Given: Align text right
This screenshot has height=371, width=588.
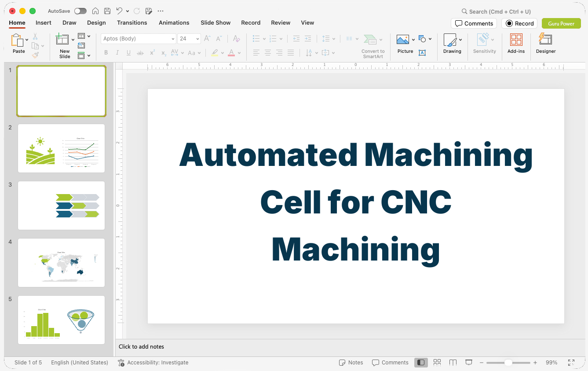Looking at the screenshot, I should click(279, 53).
